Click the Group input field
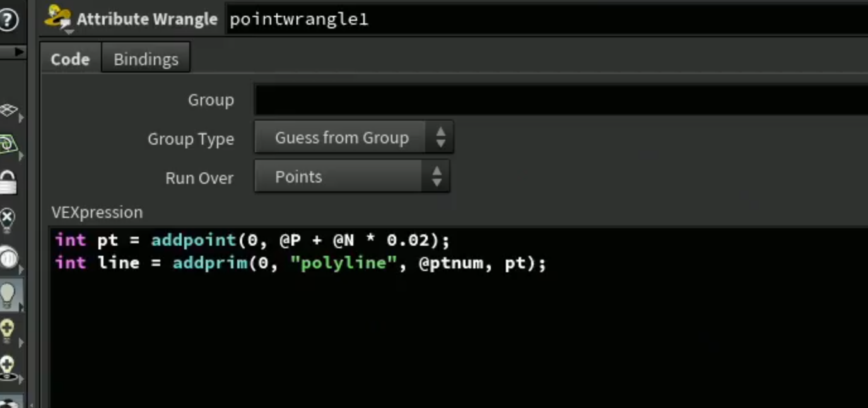This screenshot has width=868, height=408. tap(561, 100)
